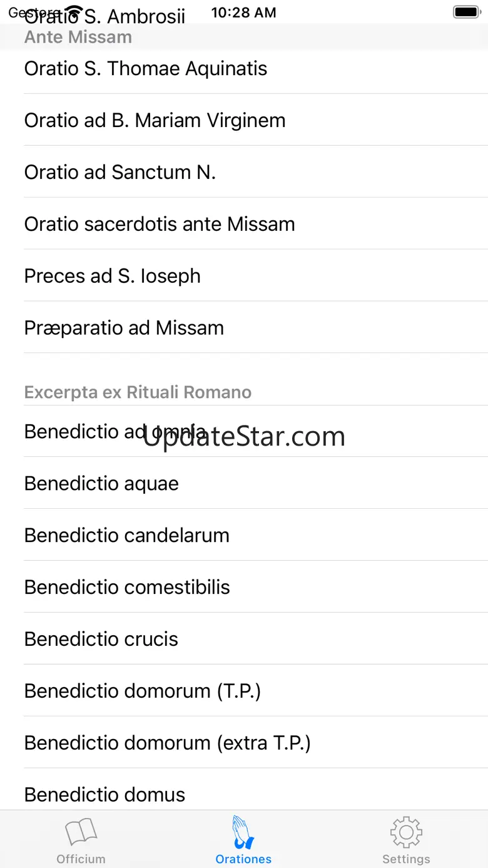Tap the battery status icon
The height and width of the screenshot is (868, 488).
pyautogui.click(x=466, y=12)
